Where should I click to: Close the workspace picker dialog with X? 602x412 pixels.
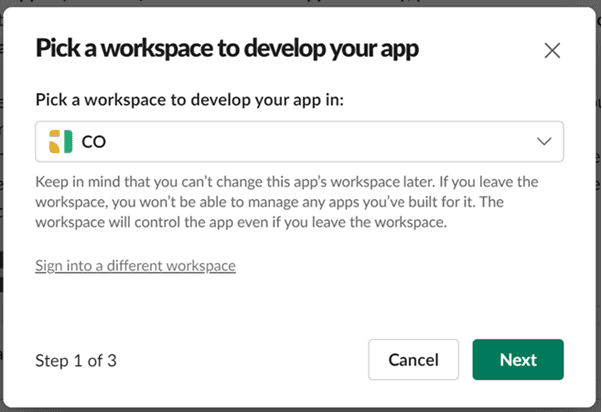tap(552, 50)
